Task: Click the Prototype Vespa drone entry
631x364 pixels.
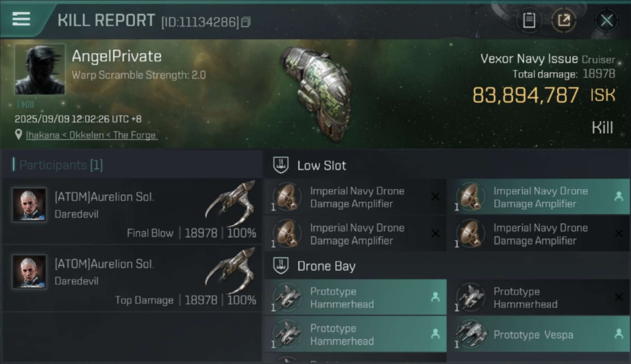Action: (533, 334)
